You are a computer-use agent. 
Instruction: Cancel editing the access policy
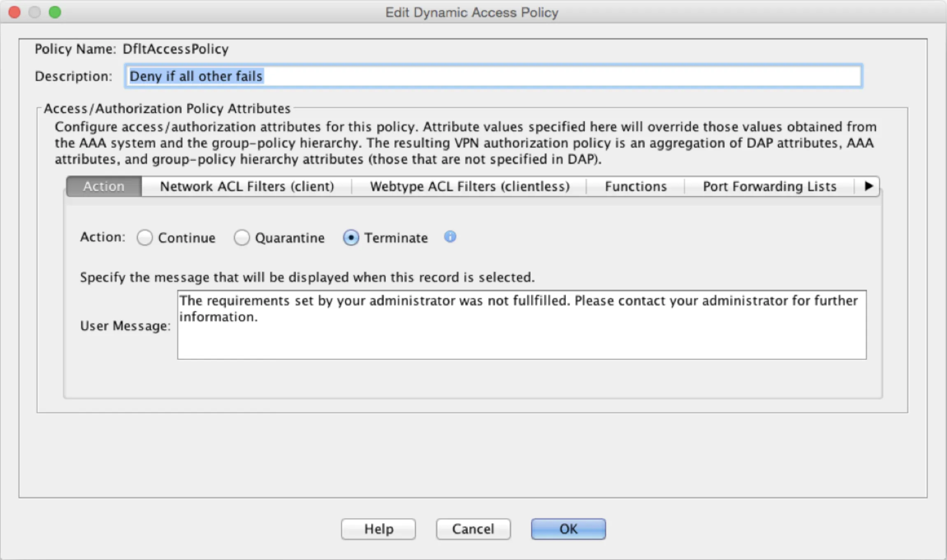[x=473, y=529]
